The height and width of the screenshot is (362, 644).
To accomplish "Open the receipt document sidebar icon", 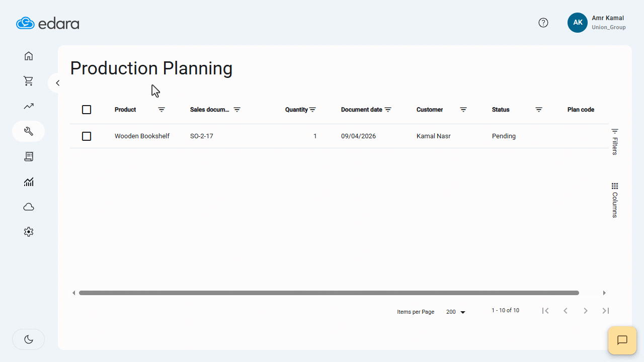I will point(29,156).
